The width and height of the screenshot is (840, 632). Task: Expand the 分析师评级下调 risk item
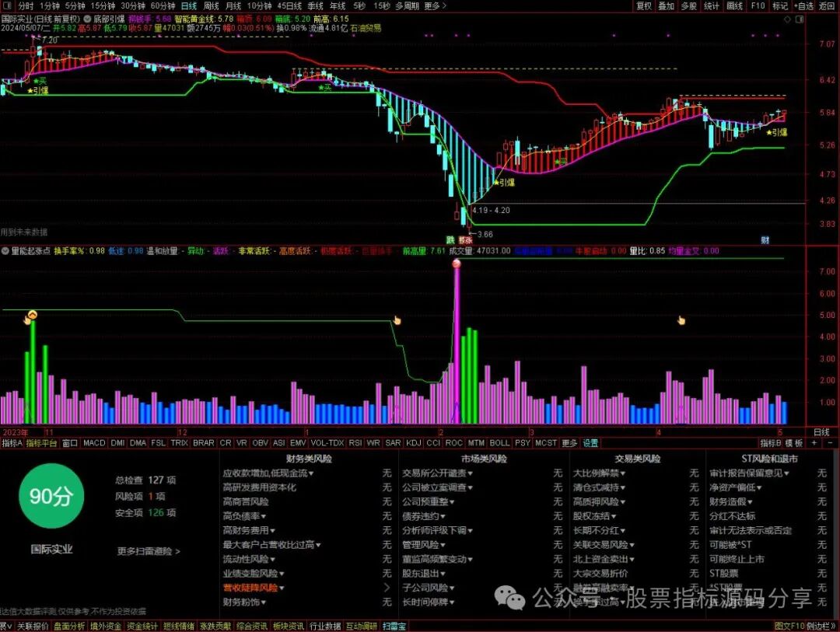[x=438, y=530]
